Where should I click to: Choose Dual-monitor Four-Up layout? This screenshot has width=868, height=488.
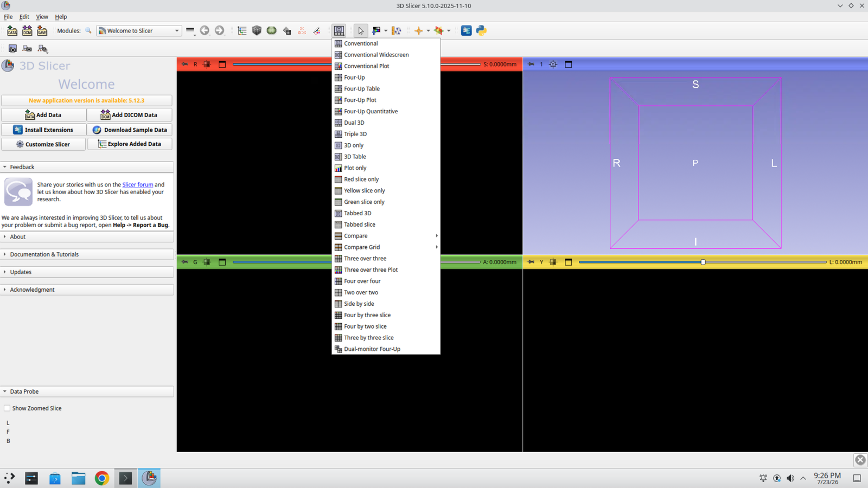click(x=386, y=349)
